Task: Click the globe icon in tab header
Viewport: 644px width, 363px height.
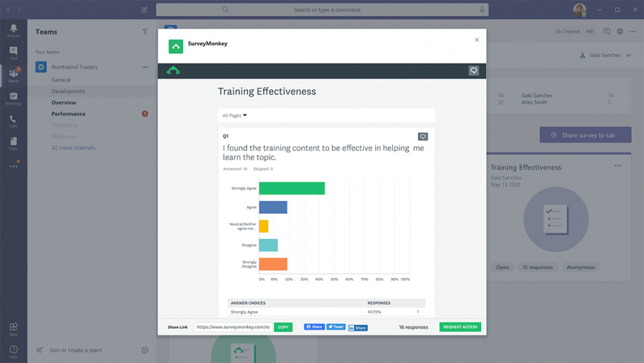Action: [620, 31]
